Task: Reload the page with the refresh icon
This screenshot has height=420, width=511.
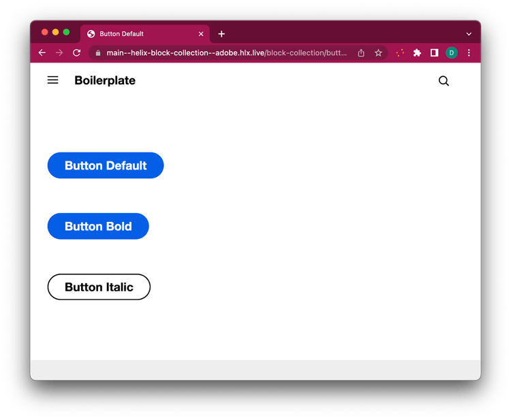Action: pyautogui.click(x=76, y=52)
